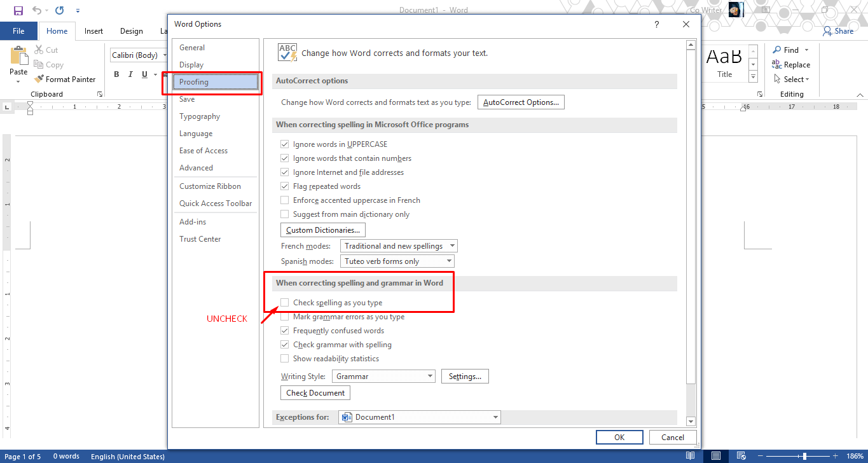Open the Custom Dictionaries dialog

coord(322,230)
